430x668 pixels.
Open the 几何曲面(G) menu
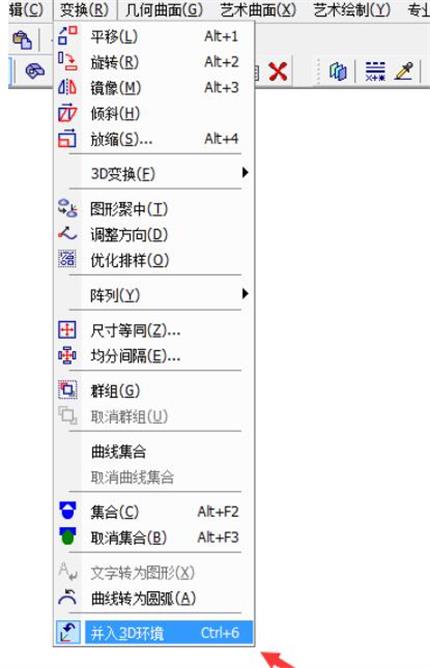(164, 10)
